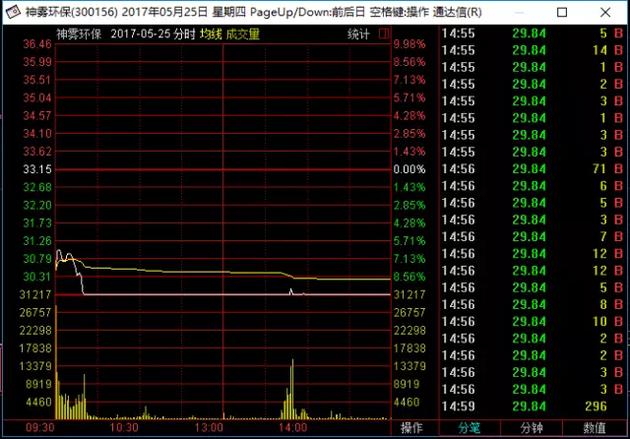Open the 统计 statistics button
Screen dimensions: 630x439
[358, 34]
